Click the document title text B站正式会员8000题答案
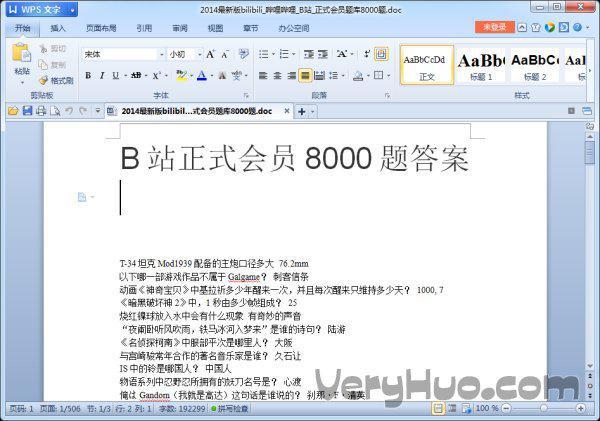This screenshot has width=600, height=421. (x=294, y=158)
